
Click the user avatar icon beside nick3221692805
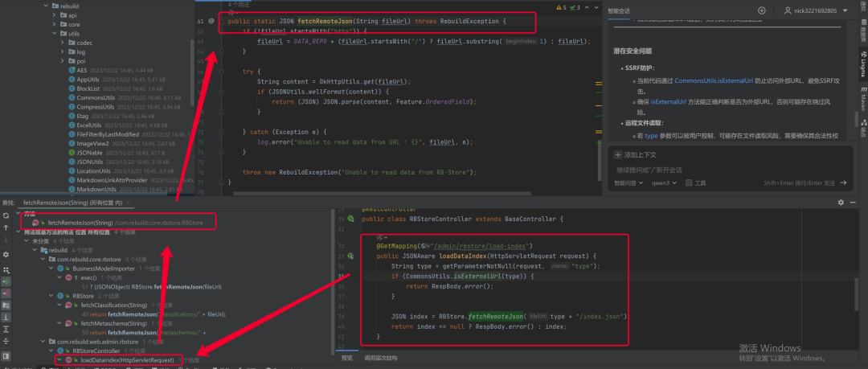tap(788, 10)
